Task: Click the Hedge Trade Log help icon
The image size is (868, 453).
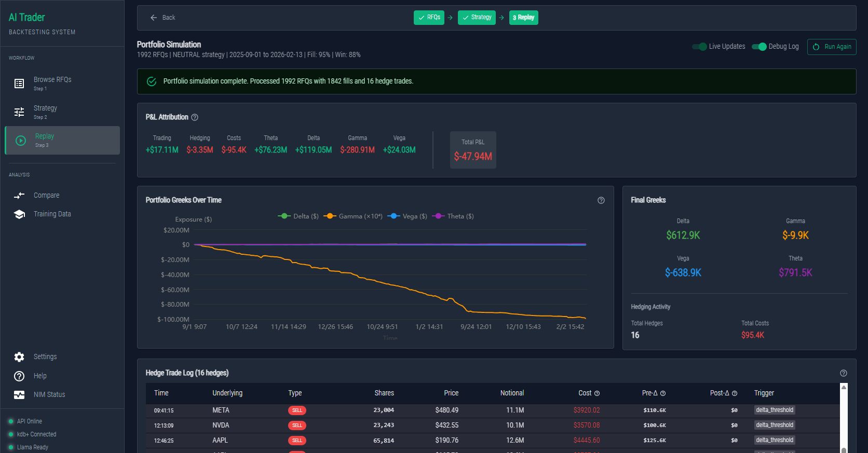Action: (x=843, y=373)
